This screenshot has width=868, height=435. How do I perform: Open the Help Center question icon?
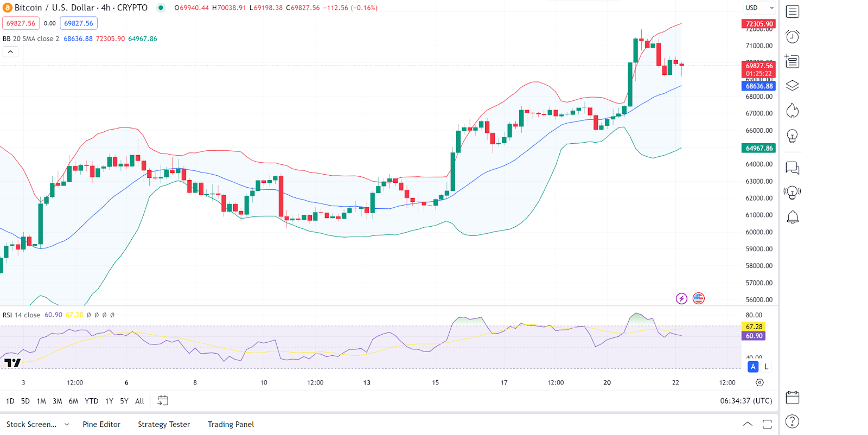pyautogui.click(x=793, y=421)
